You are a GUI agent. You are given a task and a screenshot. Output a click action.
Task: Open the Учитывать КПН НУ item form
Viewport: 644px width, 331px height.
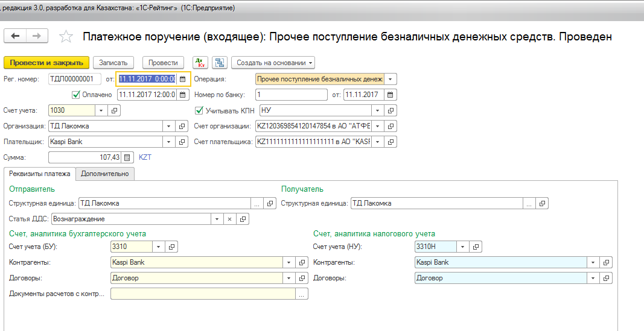coord(391,110)
